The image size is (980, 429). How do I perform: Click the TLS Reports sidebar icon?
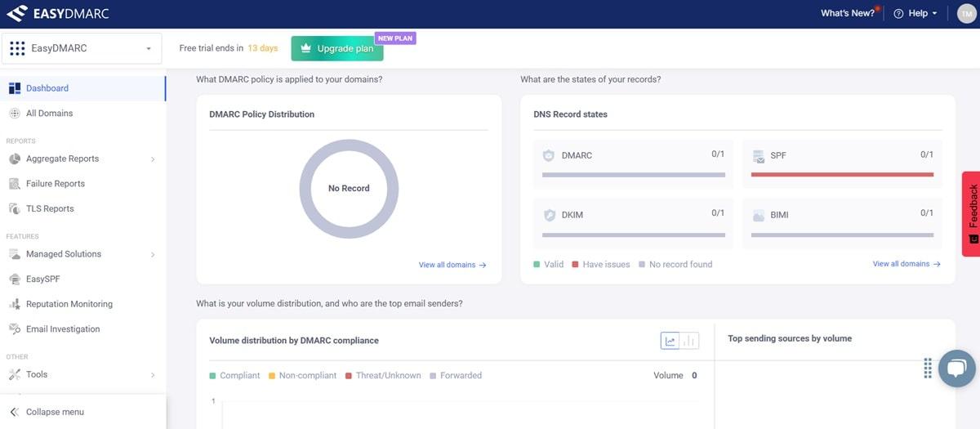[14, 209]
